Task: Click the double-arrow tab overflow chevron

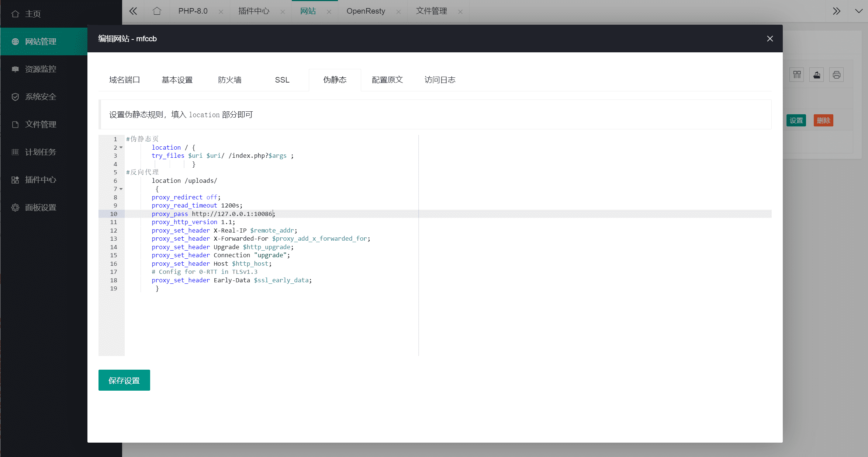Action: (836, 11)
